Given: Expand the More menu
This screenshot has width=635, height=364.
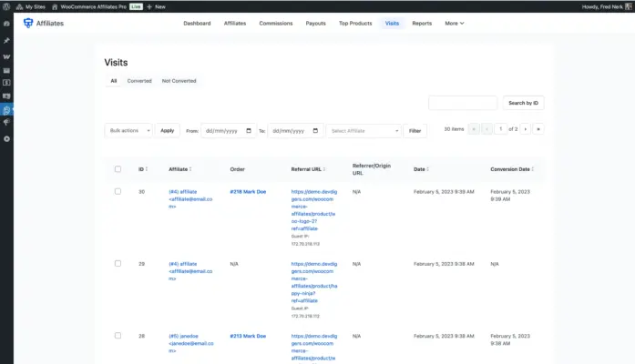Looking at the screenshot, I should (455, 23).
